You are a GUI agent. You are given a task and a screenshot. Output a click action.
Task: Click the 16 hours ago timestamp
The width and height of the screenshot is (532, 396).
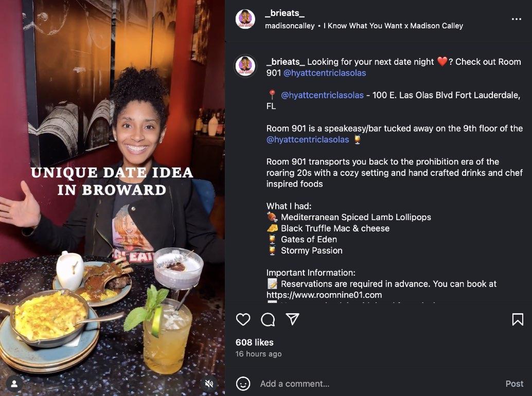pyautogui.click(x=258, y=354)
